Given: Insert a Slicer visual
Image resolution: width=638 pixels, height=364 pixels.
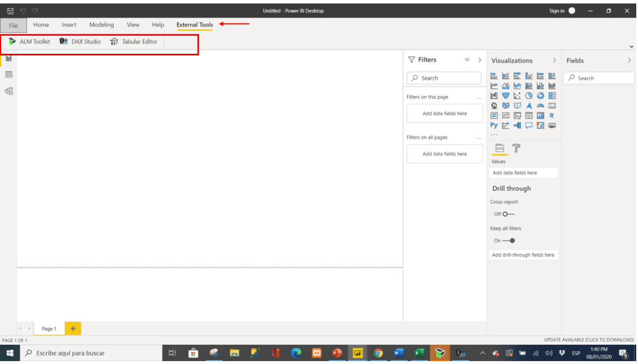Looking at the screenshot, I should pyautogui.click(x=517, y=116).
